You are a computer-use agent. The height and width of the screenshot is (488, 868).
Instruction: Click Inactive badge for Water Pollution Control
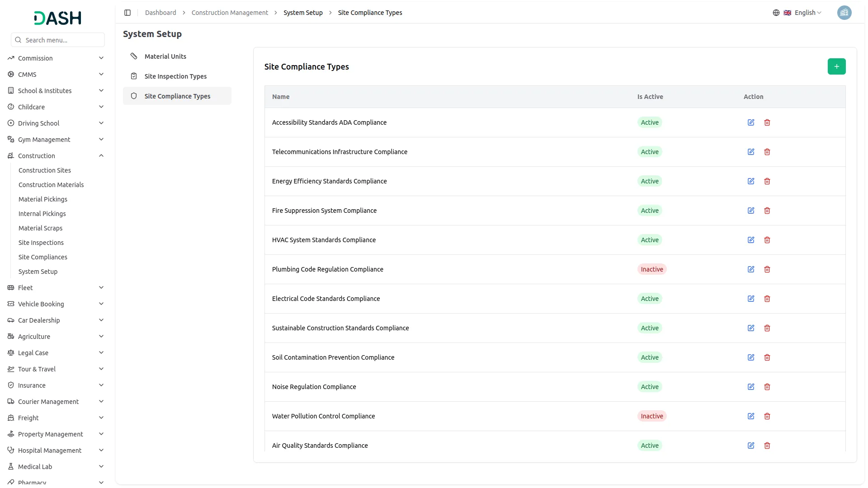point(651,416)
